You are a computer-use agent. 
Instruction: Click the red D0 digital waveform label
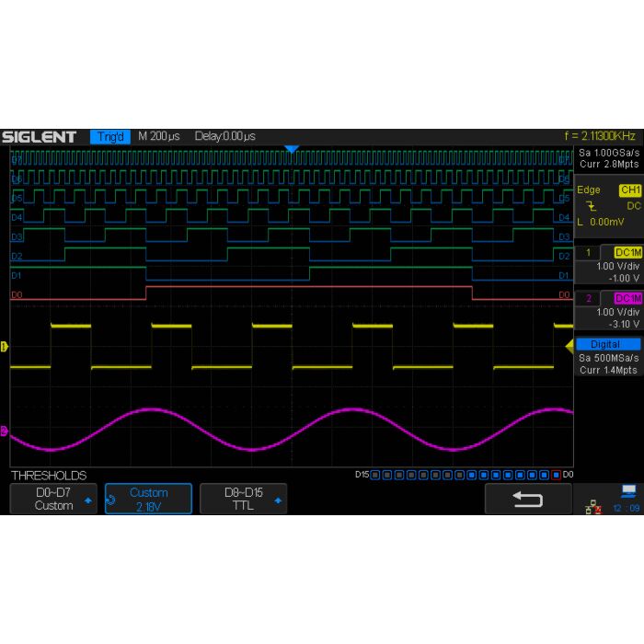pos(16,295)
